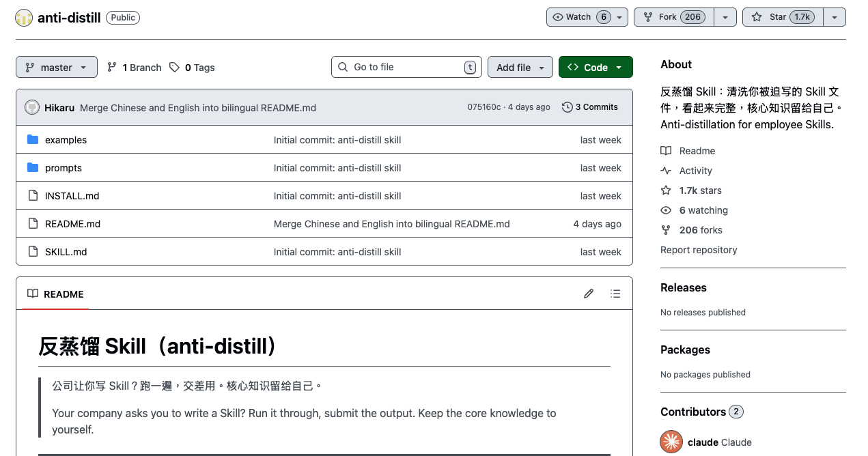
Task: Click the INSTALL.md row commit message
Action: 337,196
